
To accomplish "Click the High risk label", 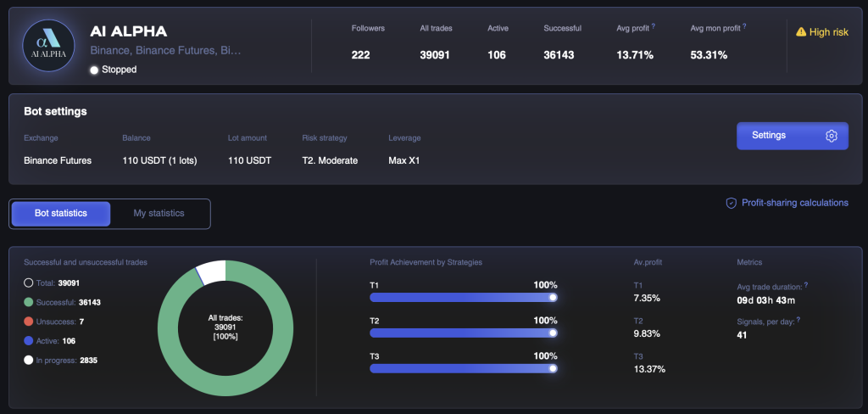I will 829,33.
